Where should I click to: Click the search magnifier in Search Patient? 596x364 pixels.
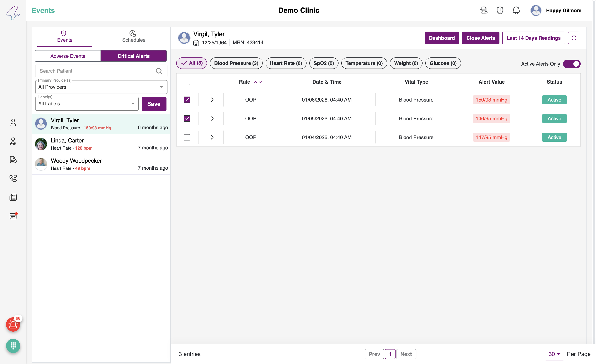159,71
